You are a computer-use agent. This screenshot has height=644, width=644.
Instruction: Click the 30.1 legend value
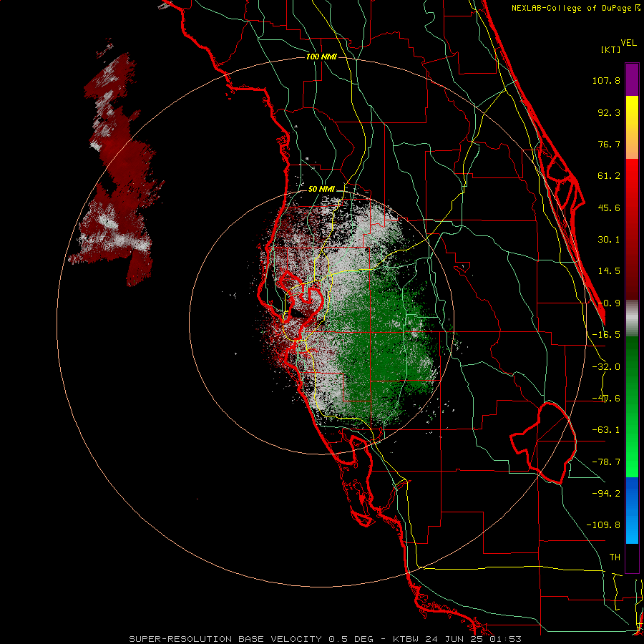tap(609, 240)
